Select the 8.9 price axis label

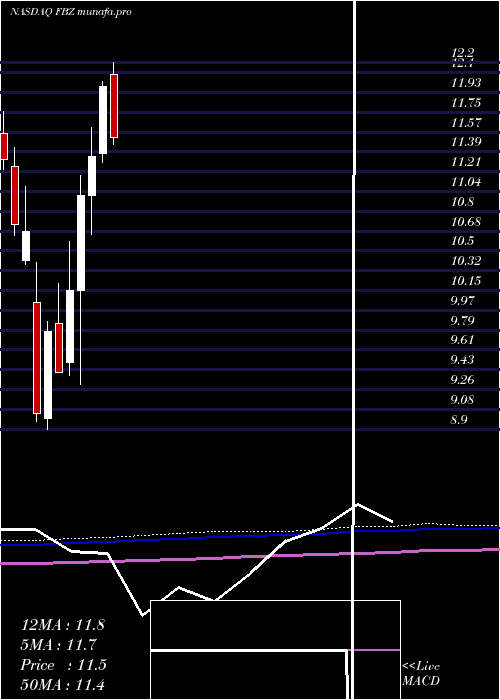[459, 419]
